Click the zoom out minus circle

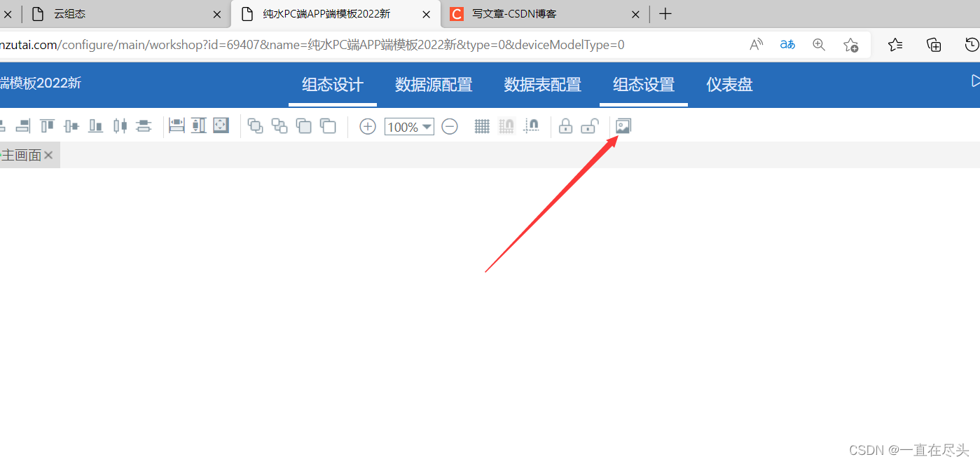(x=450, y=127)
